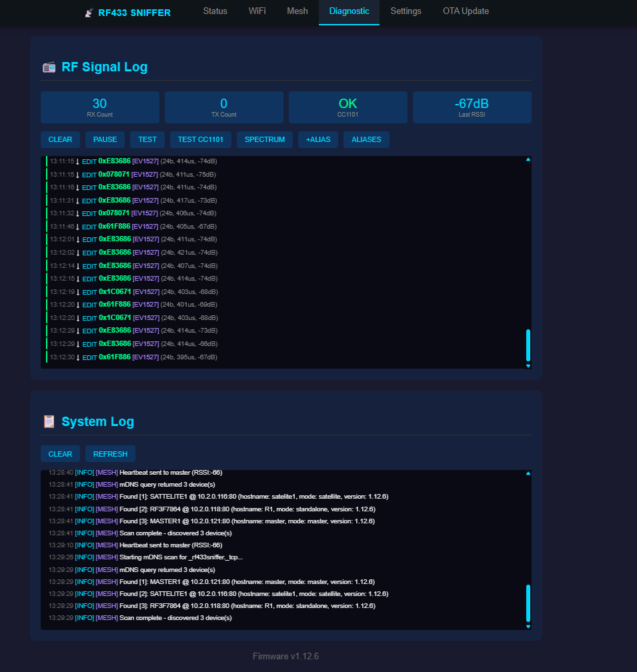
Task: Open the SPECTRUM view
Action: coord(264,139)
